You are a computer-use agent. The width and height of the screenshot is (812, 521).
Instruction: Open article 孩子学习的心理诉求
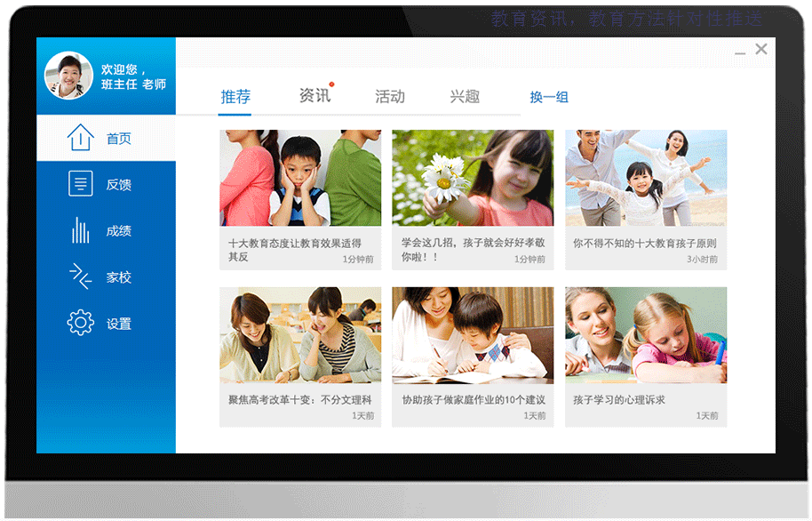pos(619,400)
